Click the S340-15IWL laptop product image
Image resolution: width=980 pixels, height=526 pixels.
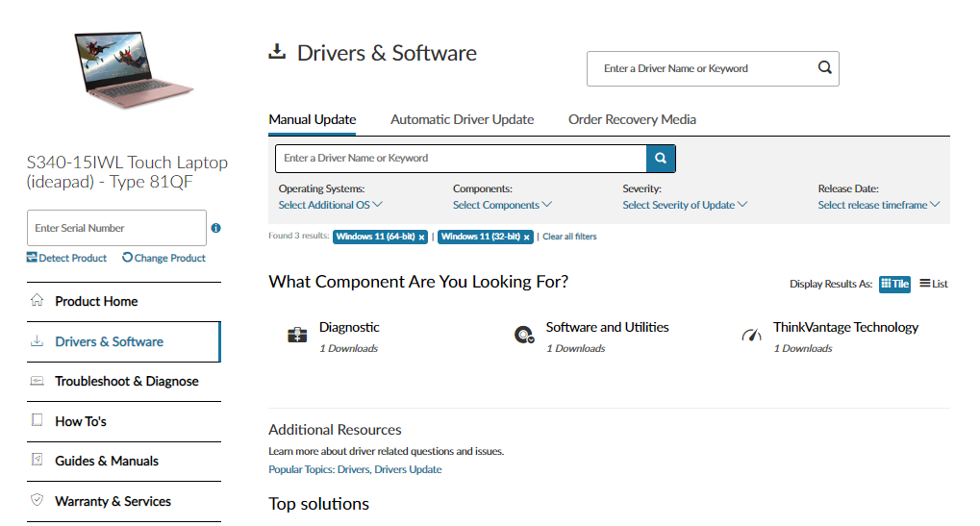pos(133,69)
